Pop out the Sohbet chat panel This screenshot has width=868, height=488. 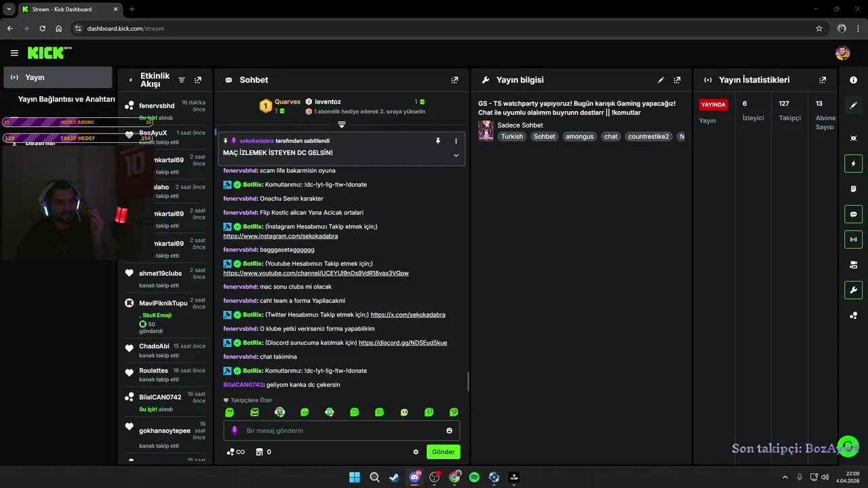[454, 80]
